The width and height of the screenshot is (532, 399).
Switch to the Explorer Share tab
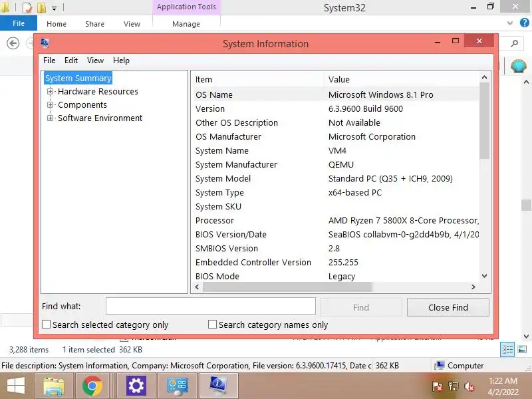(94, 24)
